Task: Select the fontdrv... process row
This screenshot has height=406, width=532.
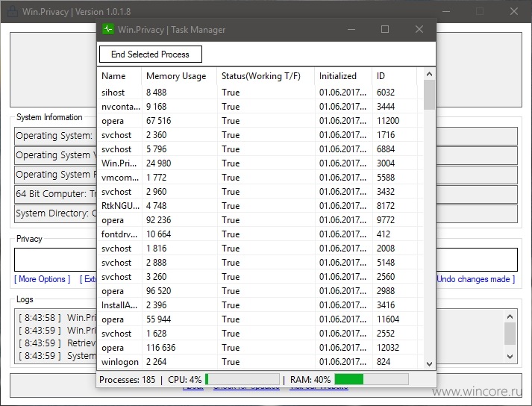Action: pos(260,234)
